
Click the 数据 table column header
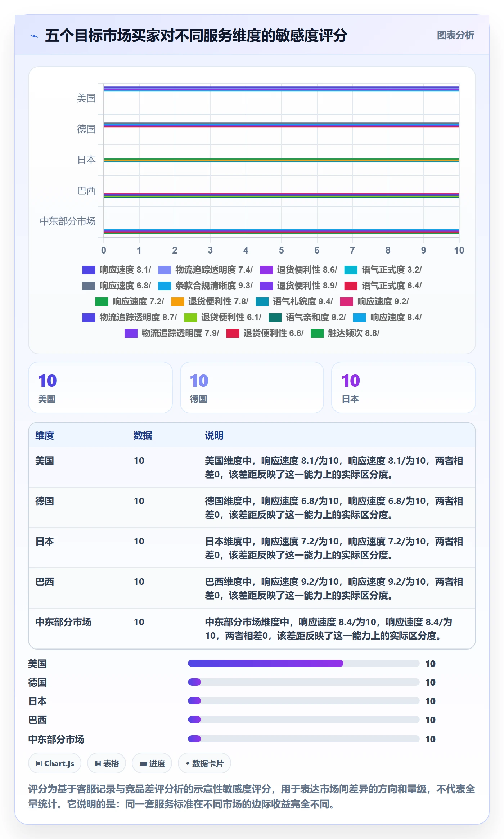143,436
